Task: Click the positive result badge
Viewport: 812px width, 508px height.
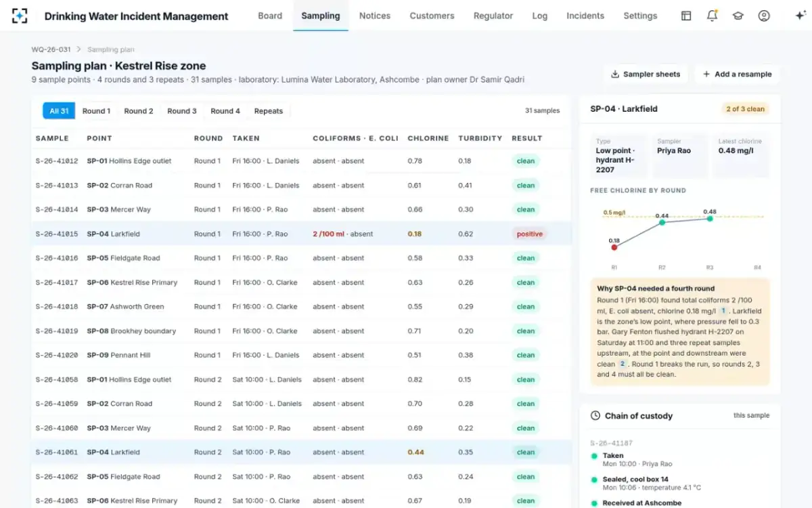Action: pos(530,234)
